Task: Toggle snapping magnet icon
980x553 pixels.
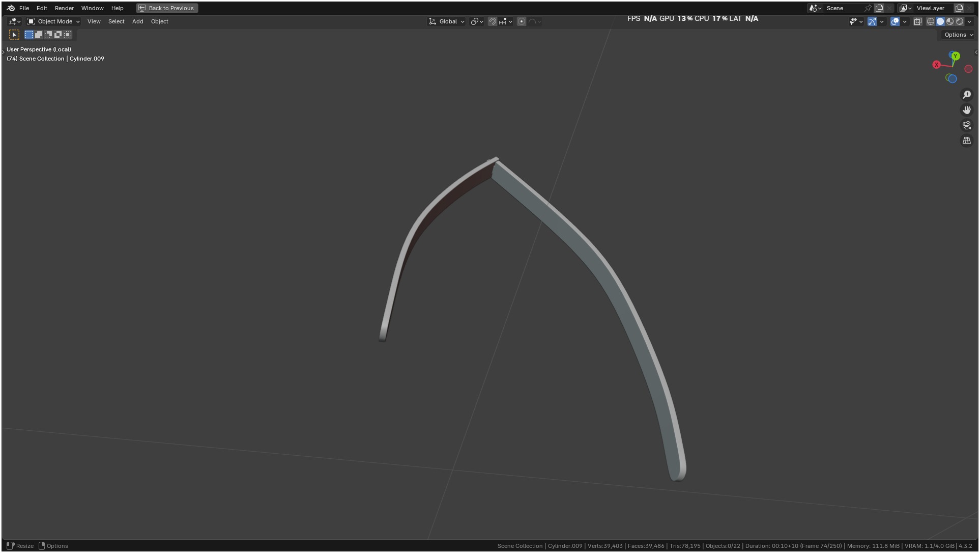Action: (492, 21)
